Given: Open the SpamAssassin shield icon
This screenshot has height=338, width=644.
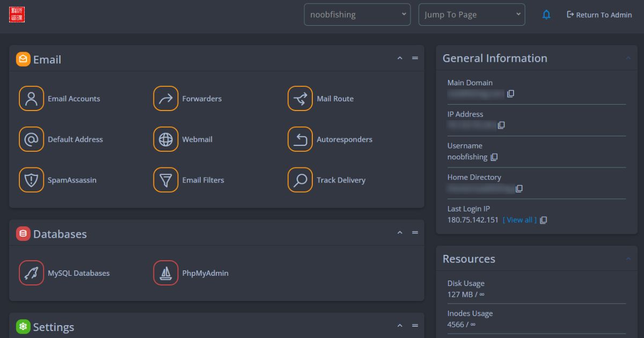Looking at the screenshot, I should [32, 180].
